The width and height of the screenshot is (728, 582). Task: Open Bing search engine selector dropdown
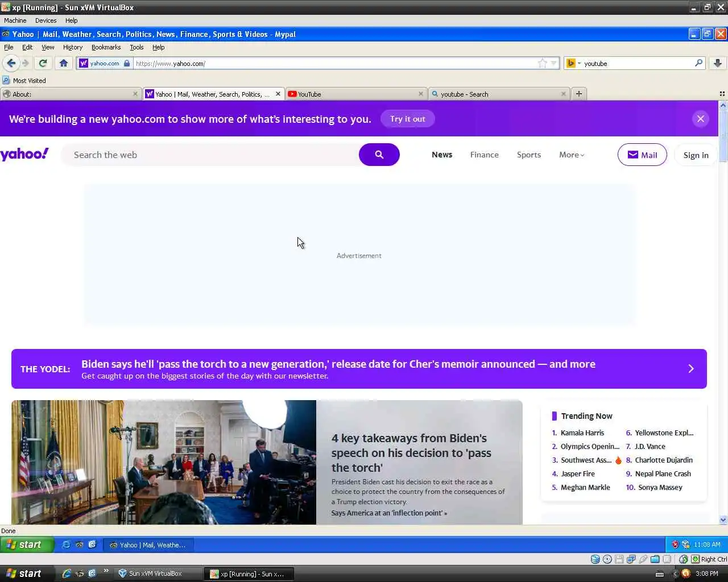tap(574, 63)
